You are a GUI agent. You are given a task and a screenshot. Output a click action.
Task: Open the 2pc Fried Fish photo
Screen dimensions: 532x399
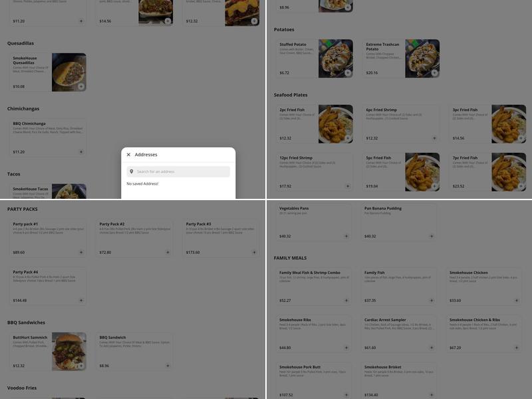(x=336, y=124)
